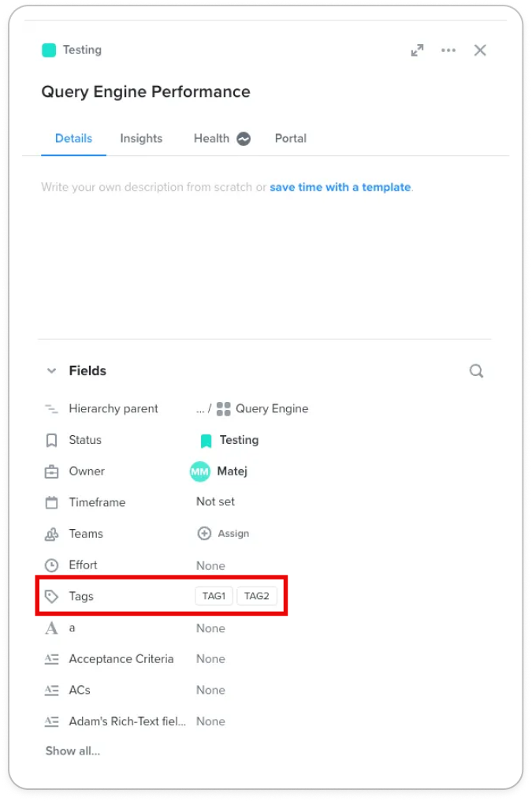The image size is (532, 801).
Task: Click Assign to add a team
Action: tap(233, 533)
